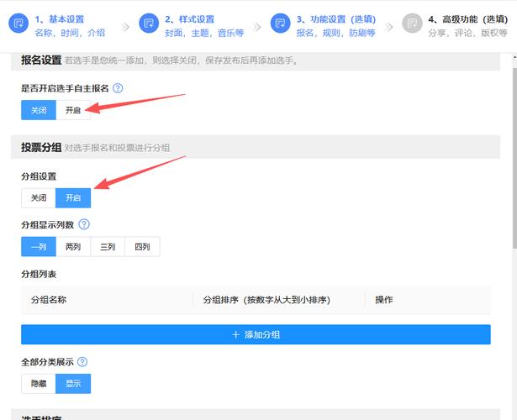Click the 报名，规则，防刷等 subtitle
The height and width of the screenshot is (420, 517).
(336, 33)
